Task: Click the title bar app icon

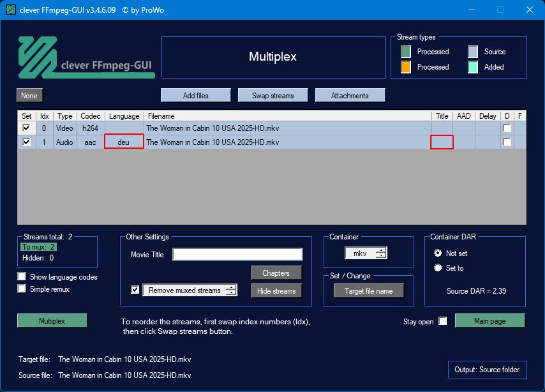Action: 11,10
